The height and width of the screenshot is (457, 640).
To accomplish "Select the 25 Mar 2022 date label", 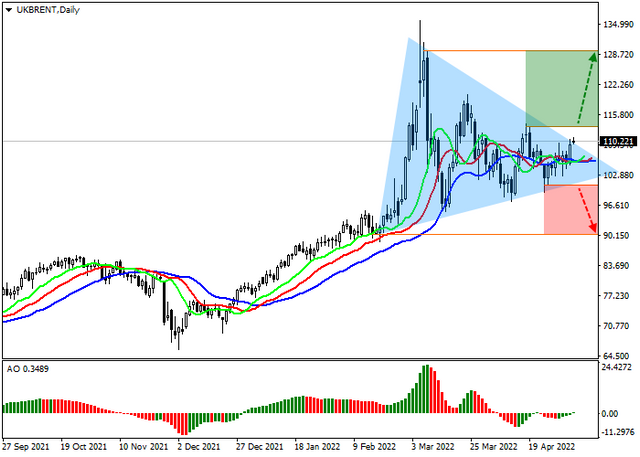I will [493, 447].
